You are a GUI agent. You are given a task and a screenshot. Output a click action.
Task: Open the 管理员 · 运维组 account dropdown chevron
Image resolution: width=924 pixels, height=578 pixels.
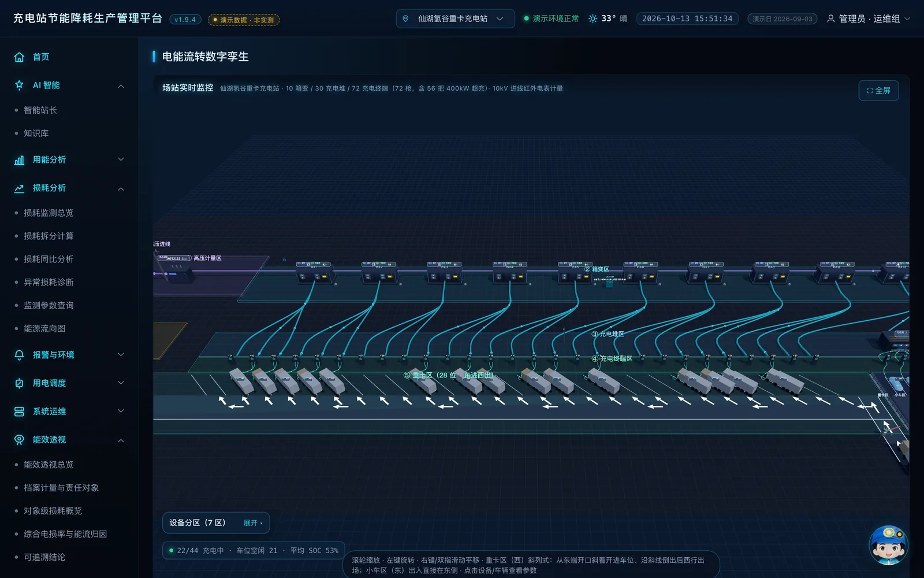tap(907, 18)
